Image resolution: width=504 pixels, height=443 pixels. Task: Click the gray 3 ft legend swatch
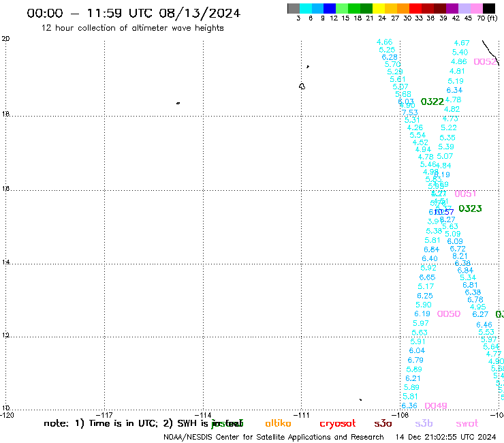(294, 9)
